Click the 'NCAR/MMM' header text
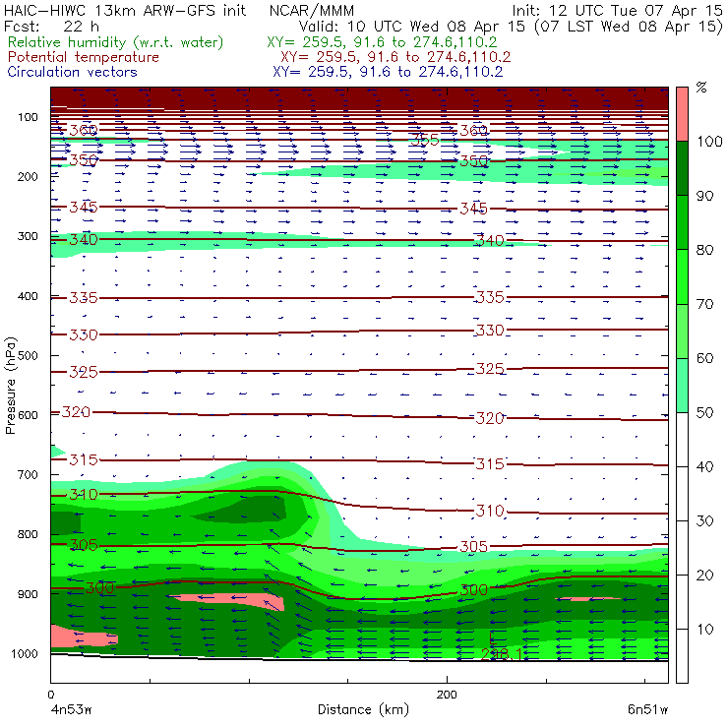728x728 pixels. pos(312,11)
